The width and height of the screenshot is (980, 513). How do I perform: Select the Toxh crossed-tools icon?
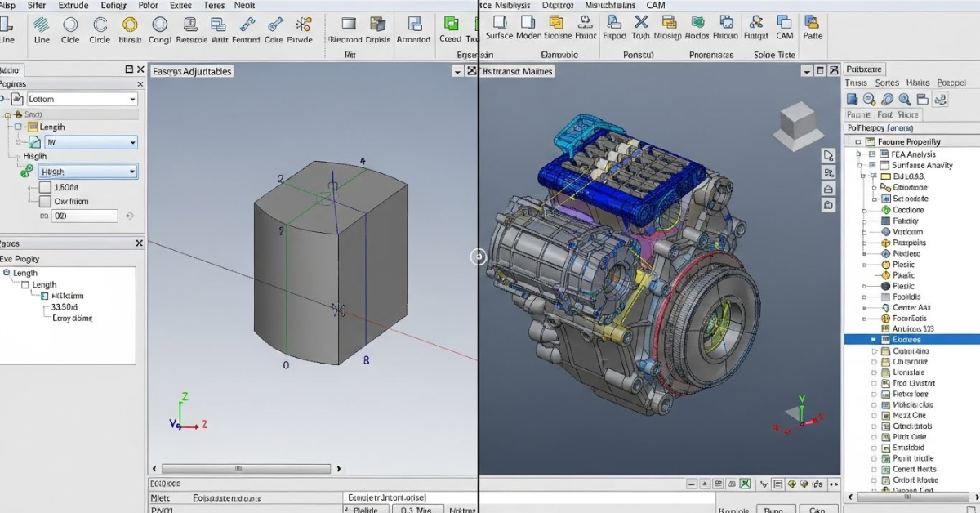pos(641,23)
